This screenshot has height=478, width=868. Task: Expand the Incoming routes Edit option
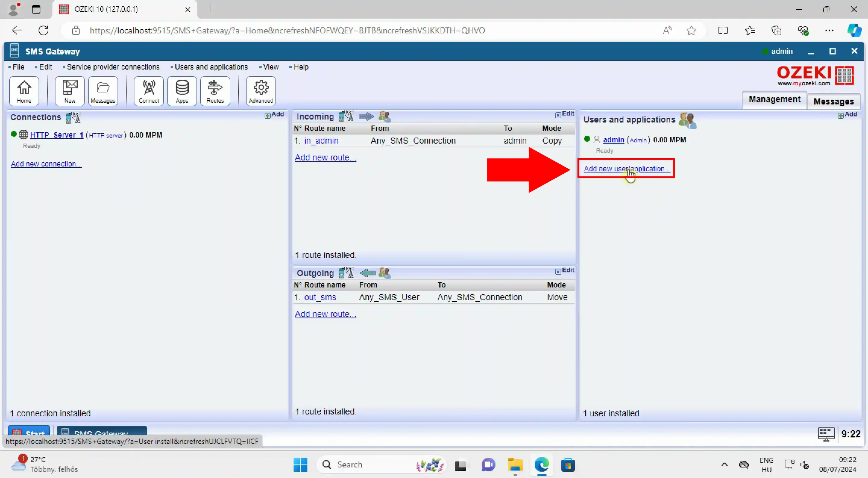[564, 113]
